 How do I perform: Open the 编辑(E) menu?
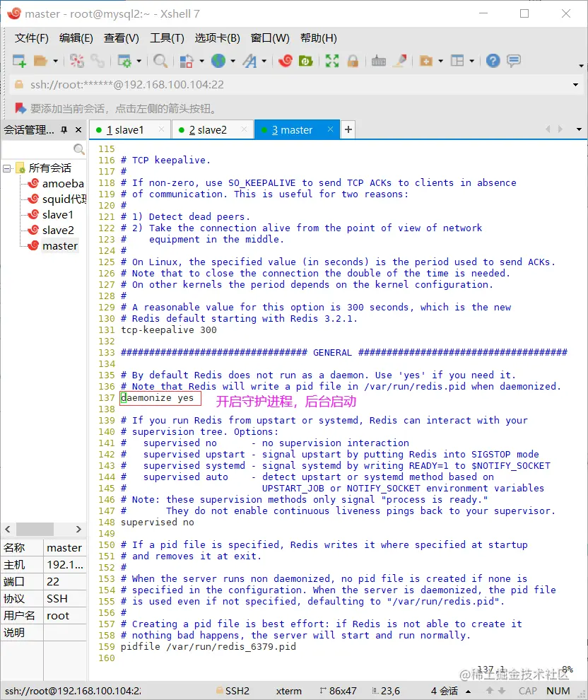pos(76,38)
